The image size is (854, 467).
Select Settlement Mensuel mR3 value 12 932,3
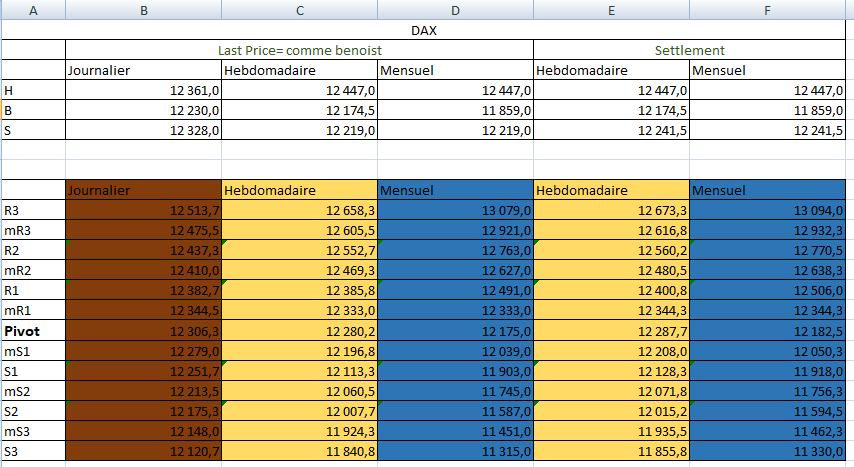pyautogui.click(x=767, y=230)
